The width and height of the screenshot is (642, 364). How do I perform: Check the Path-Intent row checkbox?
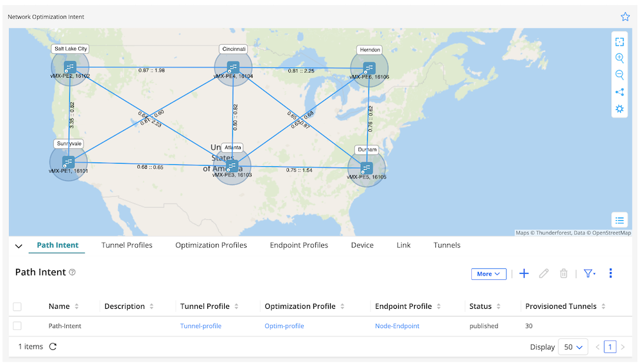click(17, 326)
